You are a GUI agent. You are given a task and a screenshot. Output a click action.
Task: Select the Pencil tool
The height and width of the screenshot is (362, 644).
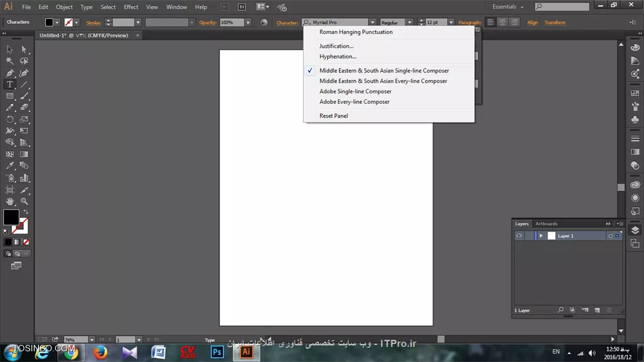[10, 108]
